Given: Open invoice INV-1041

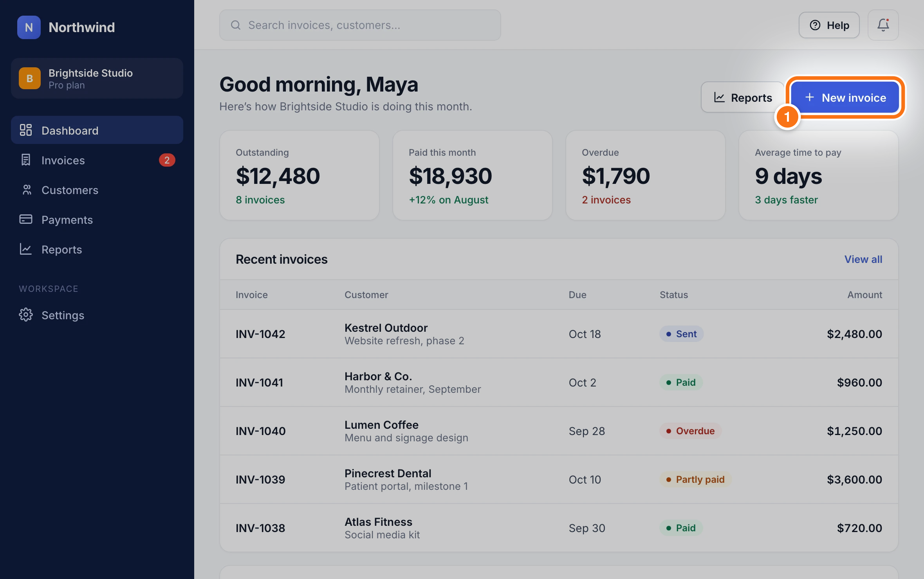Looking at the screenshot, I should tap(559, 382).
